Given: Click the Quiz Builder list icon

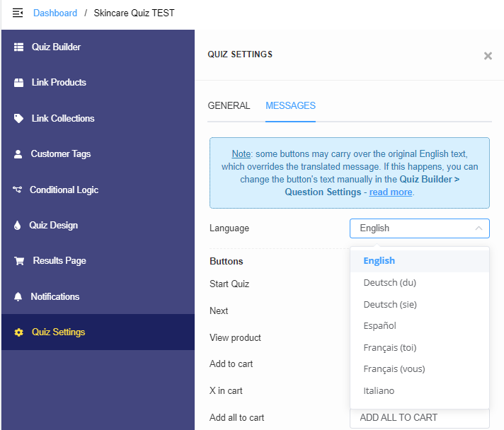Looking at the screenshot, I should tap(18, 47).
